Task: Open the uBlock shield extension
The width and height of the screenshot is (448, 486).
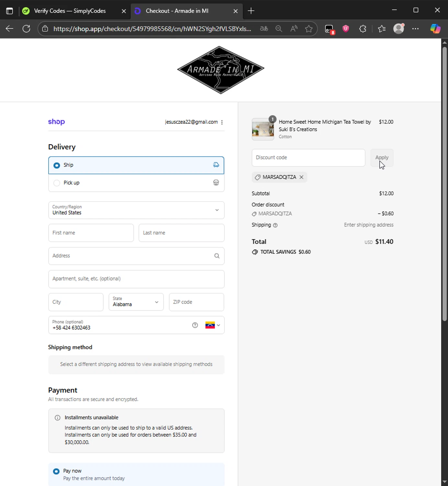Action: click(x=346, y=29)
